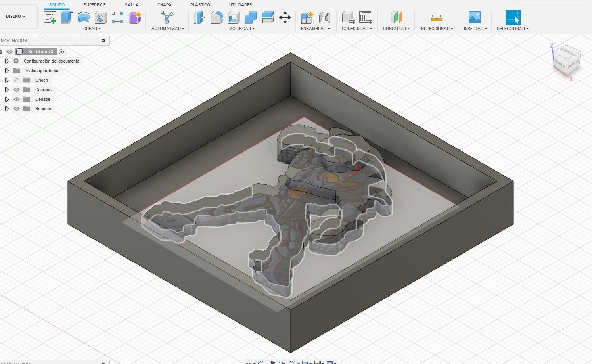Image resolution: width=592 pixels, height=364 pixels.
Task: Select the Pan tool in navigation bar
Action: tap(272, 362)
